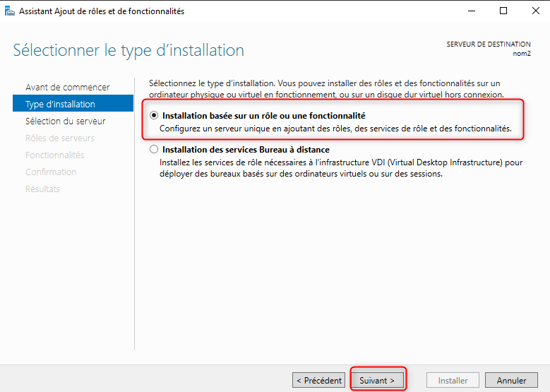Close the Assistant Ajout de rôles window
Viewport: 550px width, 392px height.
tap(536, 11)
